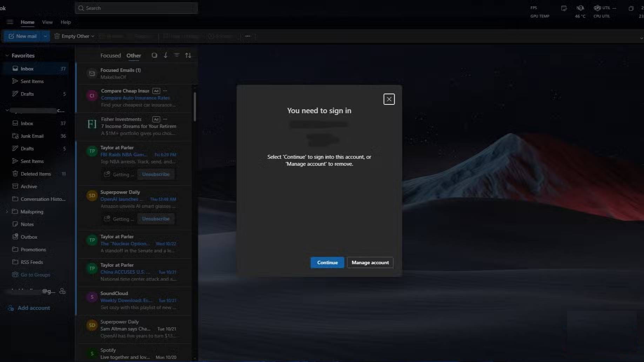Toggle the hamburger navigation pane button

pos(10,22)
